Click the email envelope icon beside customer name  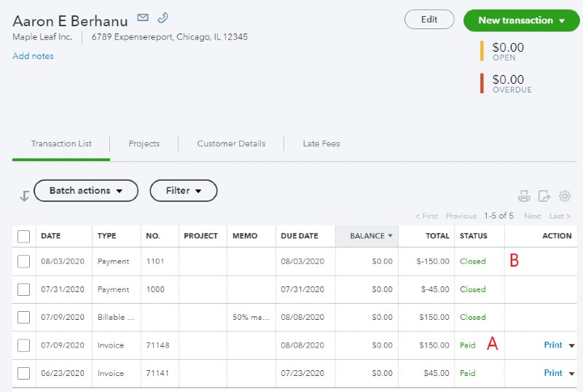coord(143,17)
